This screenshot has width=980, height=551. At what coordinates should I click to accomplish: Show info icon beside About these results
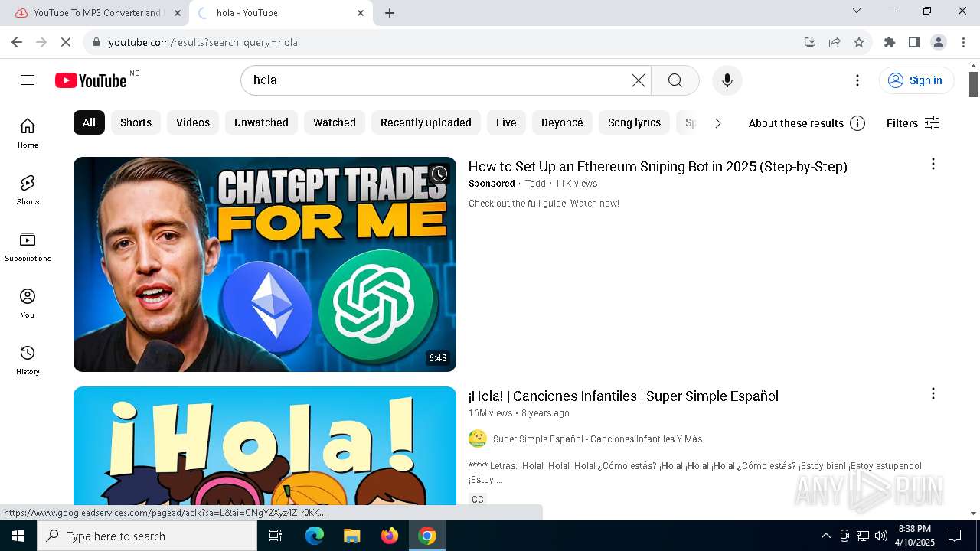tap(857, 123)
